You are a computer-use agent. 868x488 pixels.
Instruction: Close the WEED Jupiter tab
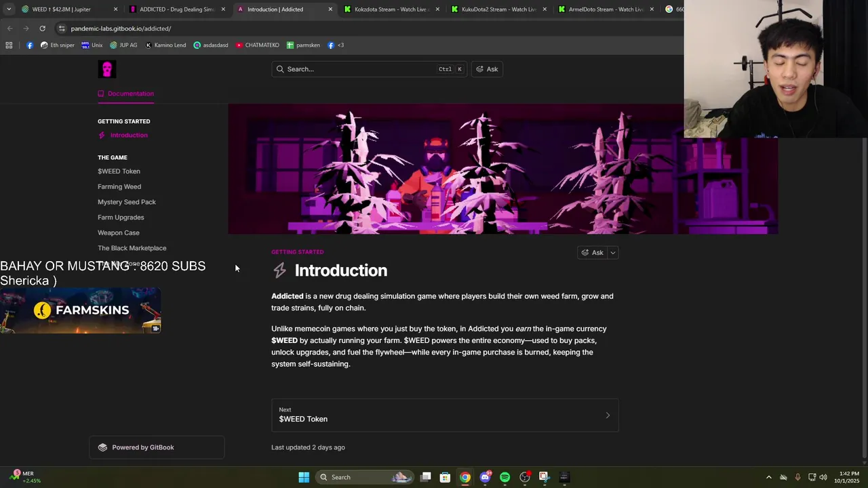115,9
